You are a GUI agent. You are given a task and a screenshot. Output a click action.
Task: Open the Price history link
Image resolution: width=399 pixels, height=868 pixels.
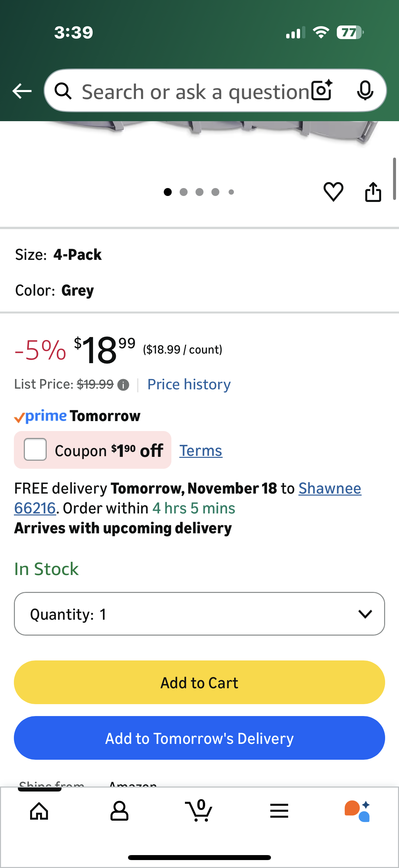tap(189, 384)
